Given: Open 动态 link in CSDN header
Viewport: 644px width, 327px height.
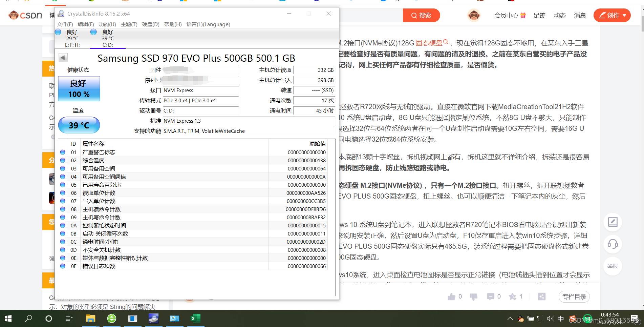Looking at the screenshot, I should pyautogui.click(x=560, y=15).
